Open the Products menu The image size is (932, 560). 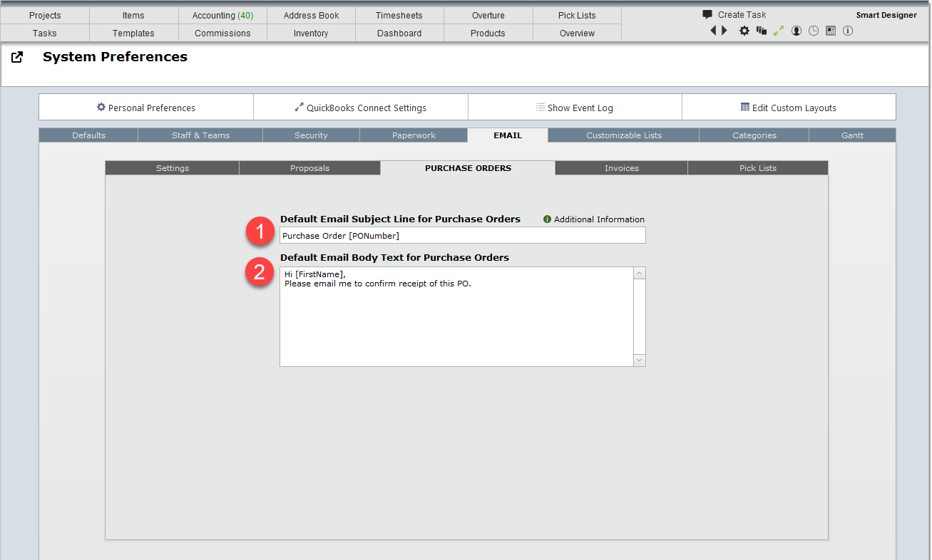(488, 33)
